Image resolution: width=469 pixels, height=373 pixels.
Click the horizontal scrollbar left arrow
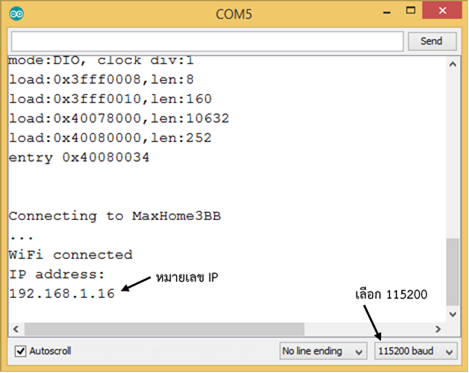tap(16, 329)
